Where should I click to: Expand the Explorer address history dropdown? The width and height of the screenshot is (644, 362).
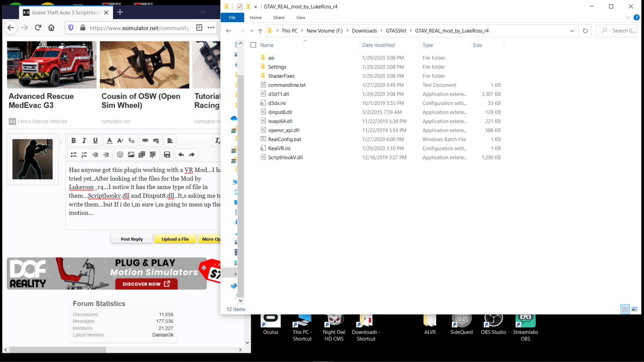pos(572,31)
